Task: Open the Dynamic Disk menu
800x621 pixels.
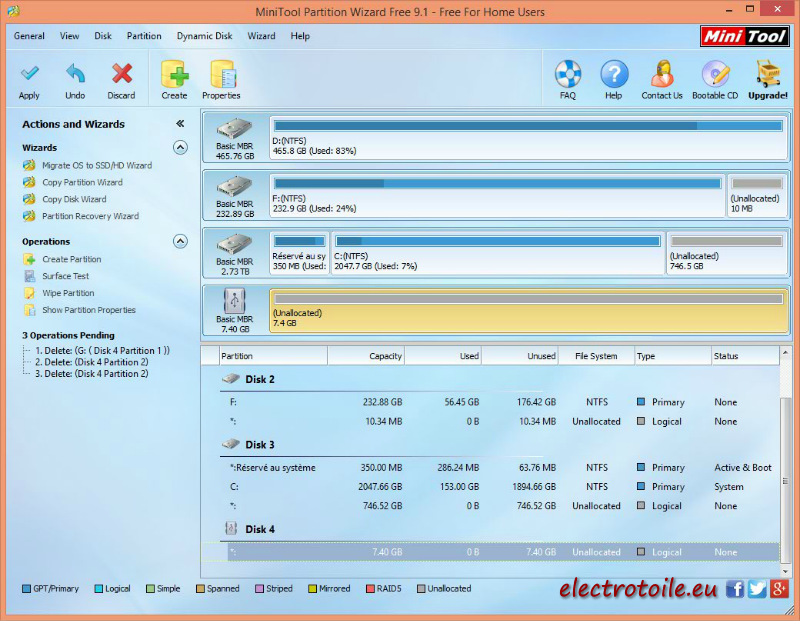Action: pyautogui.click(x=204, y=36)
